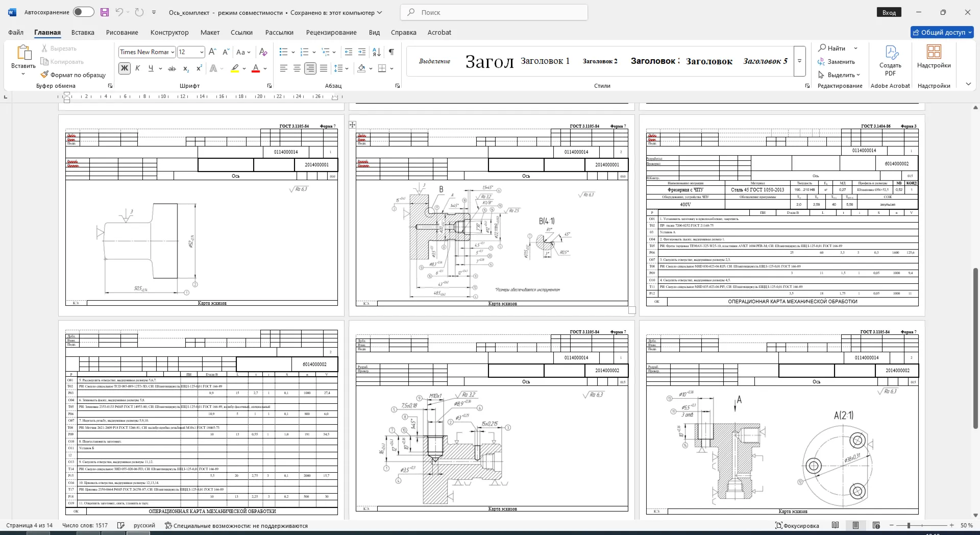Click the Заменить button
The image size is (980, 535).
tap(836, 62)
